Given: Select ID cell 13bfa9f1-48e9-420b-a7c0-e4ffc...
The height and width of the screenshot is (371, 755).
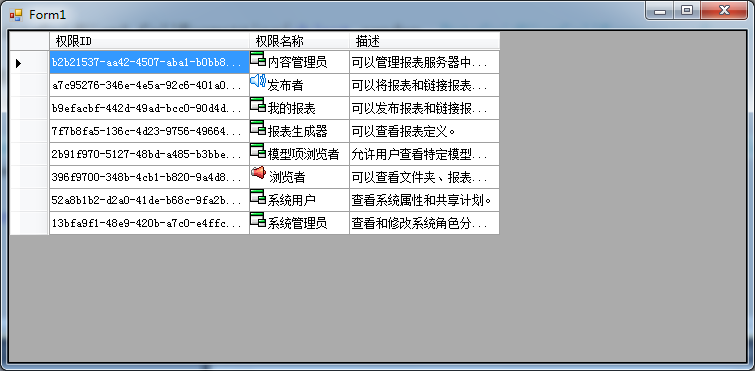Looking at the screenshot, I should coord(149,224).
